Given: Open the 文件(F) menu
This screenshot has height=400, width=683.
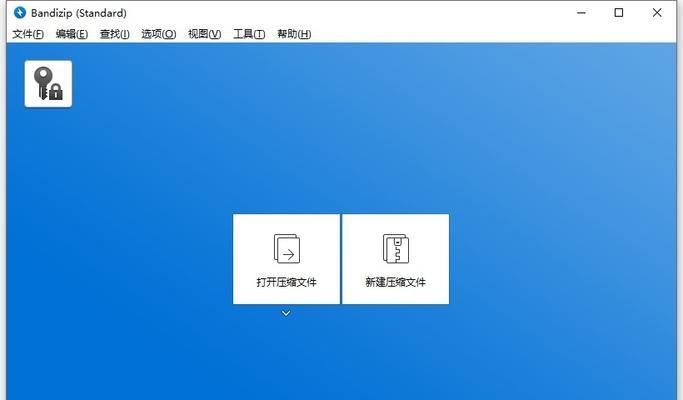Looking at the screenshot, I should pyautogui.click(x=28, y=34).
